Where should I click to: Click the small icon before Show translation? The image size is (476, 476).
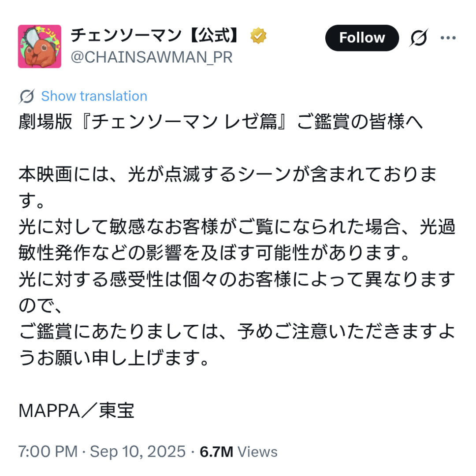point(27,96)
